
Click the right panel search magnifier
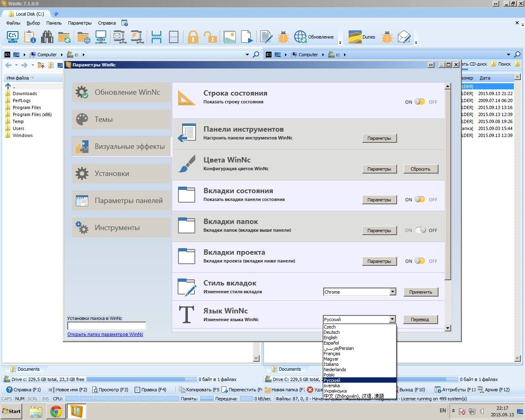tap(517, 55)
